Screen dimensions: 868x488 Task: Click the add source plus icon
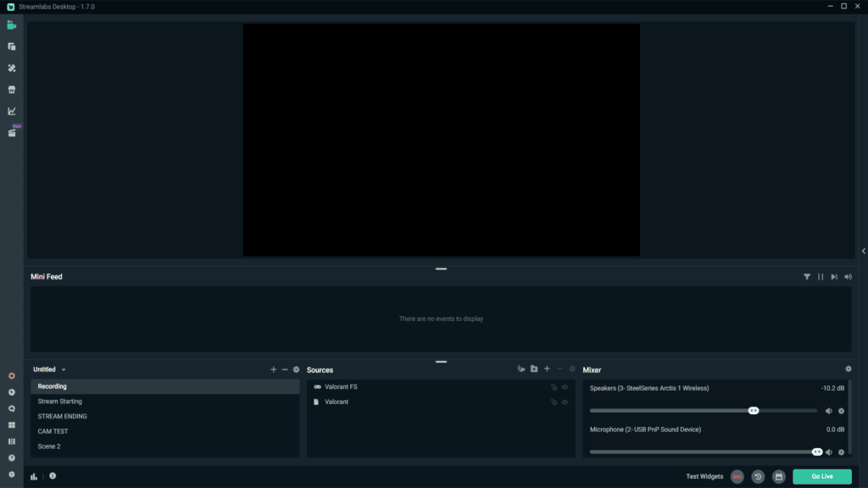click(x=547, y=369)
